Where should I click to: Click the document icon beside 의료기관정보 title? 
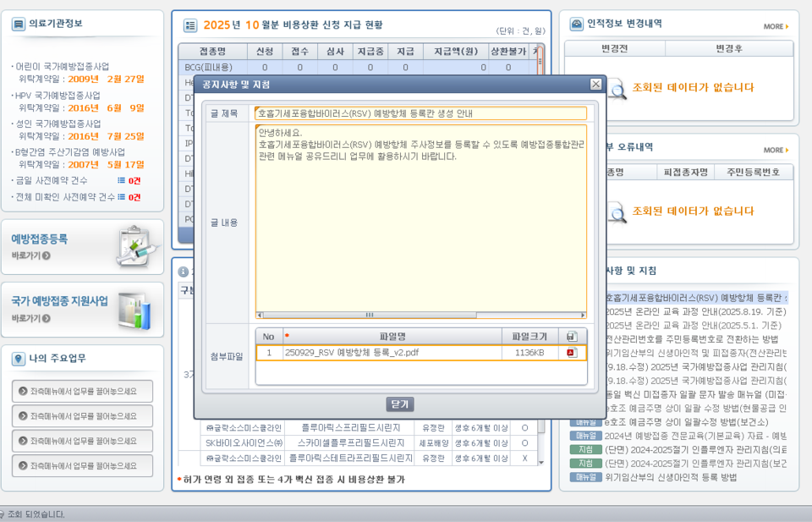(19, 23)
